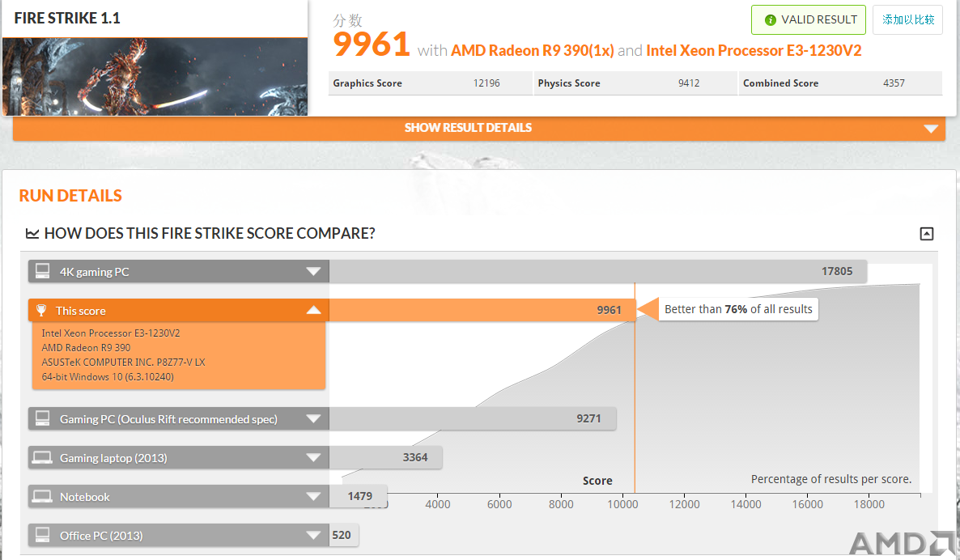Click the 4K gaming PC bar value 17805
The height and width of the screenshot is (560, 960).
pos(837,271)
